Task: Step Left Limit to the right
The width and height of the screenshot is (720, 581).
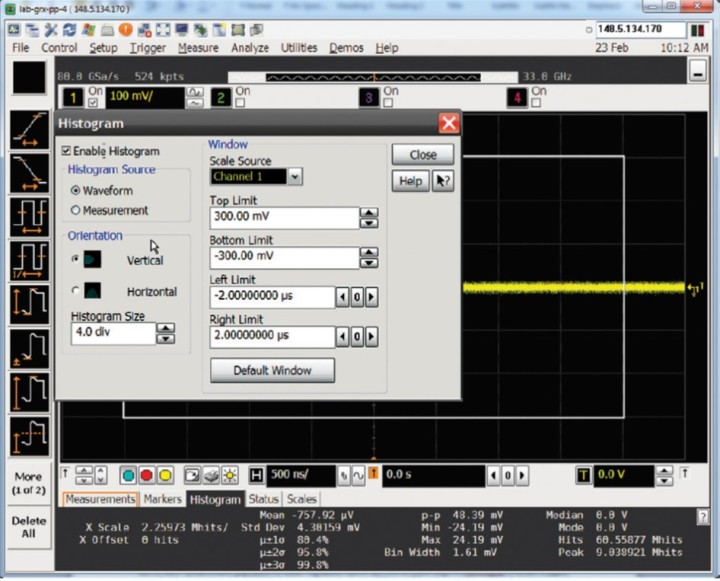Action: pos(371,297)
